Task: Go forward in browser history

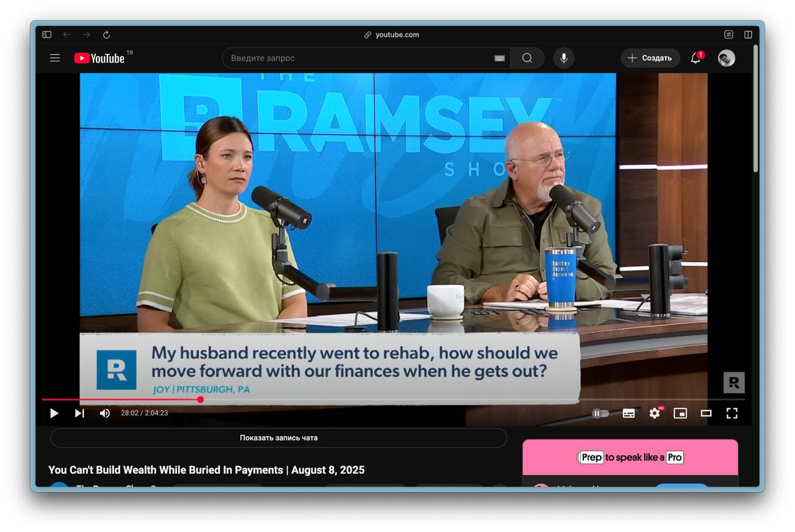Action: (86, 35)
